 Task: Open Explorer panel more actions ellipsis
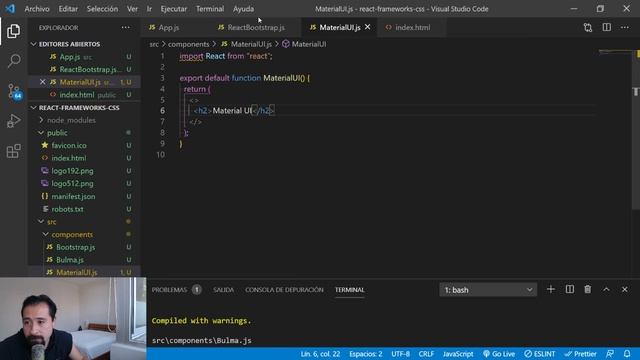click(x=126, y=27)
